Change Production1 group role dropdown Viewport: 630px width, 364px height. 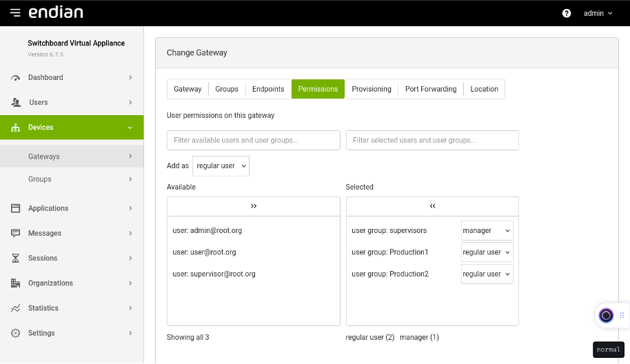coord(487,252)
